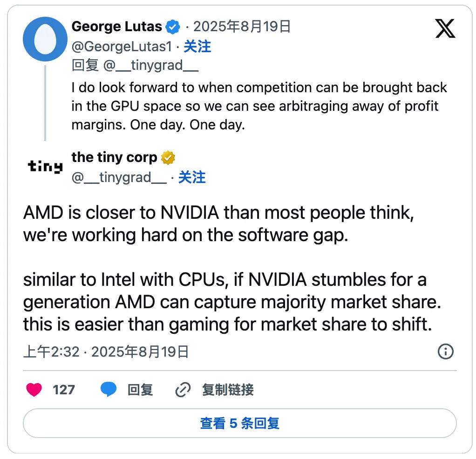The height and width of the screenshot is (459, 476).
Task: Click George Lutas's blue verified badge
Action: click(x=173, y=27)
